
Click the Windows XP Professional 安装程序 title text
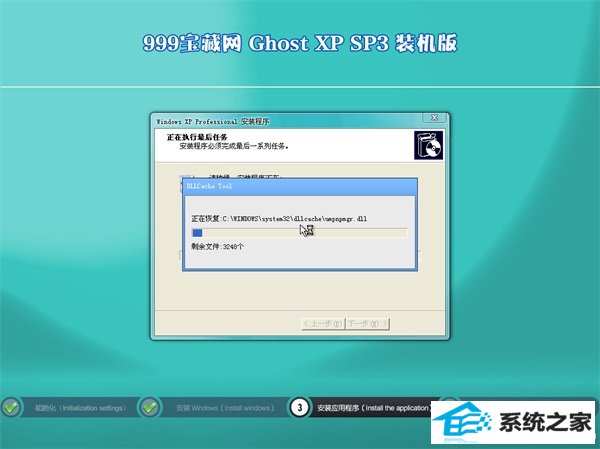tap(213, 122)
